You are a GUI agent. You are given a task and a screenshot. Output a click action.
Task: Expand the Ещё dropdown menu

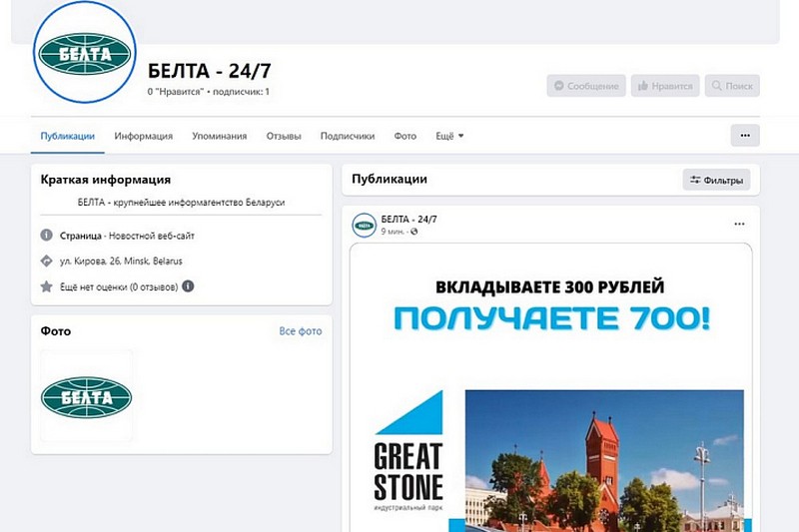click(x=449, y=136)
